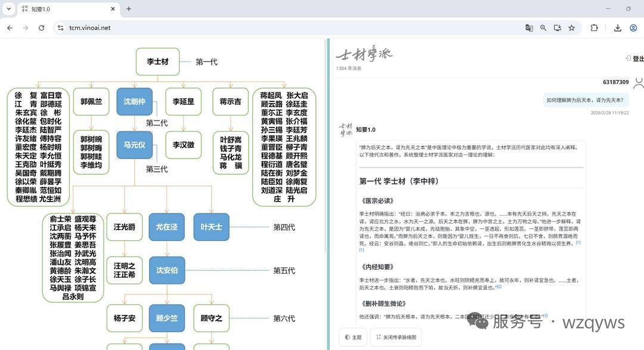Open the browser Extensions puzzle icon
Image resolution: width=644 pixels, height=350 pixels.
pos(594,28)
